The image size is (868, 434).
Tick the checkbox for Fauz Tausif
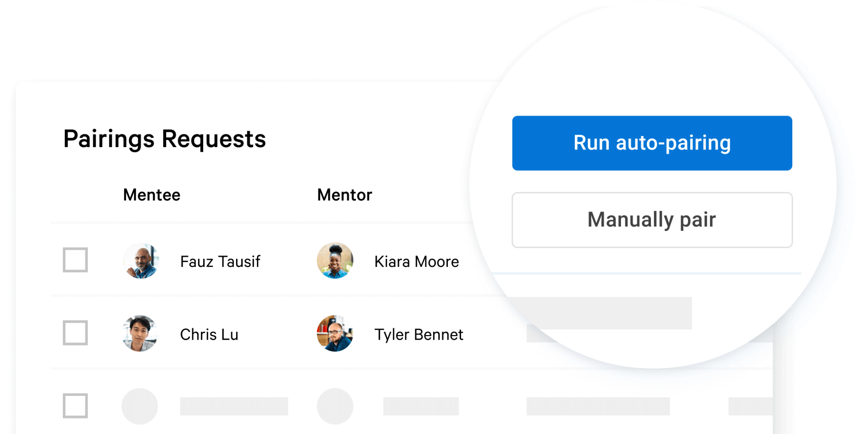[75, 260]
